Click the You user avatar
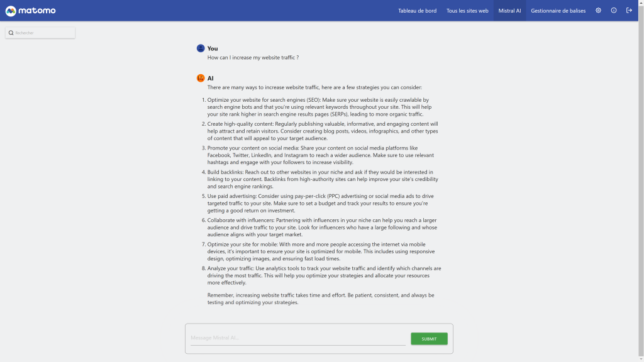 click(x=201, y=48)
